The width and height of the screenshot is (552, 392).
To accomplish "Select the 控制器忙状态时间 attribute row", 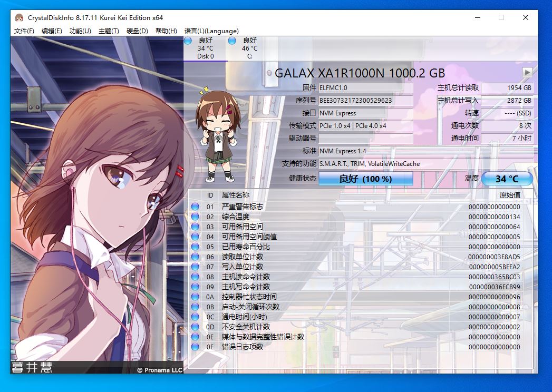I will click(361, 297).
